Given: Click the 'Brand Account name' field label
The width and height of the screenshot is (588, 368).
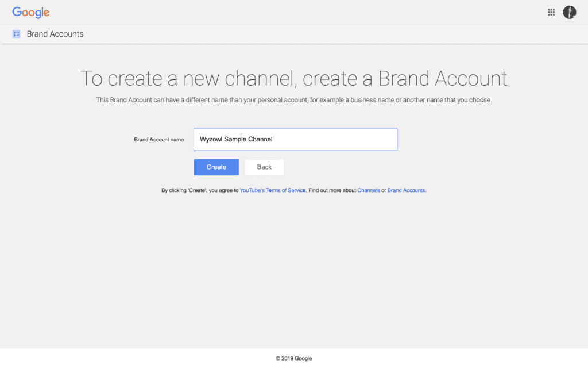Looking at the screenshot, I should [158, 140].
